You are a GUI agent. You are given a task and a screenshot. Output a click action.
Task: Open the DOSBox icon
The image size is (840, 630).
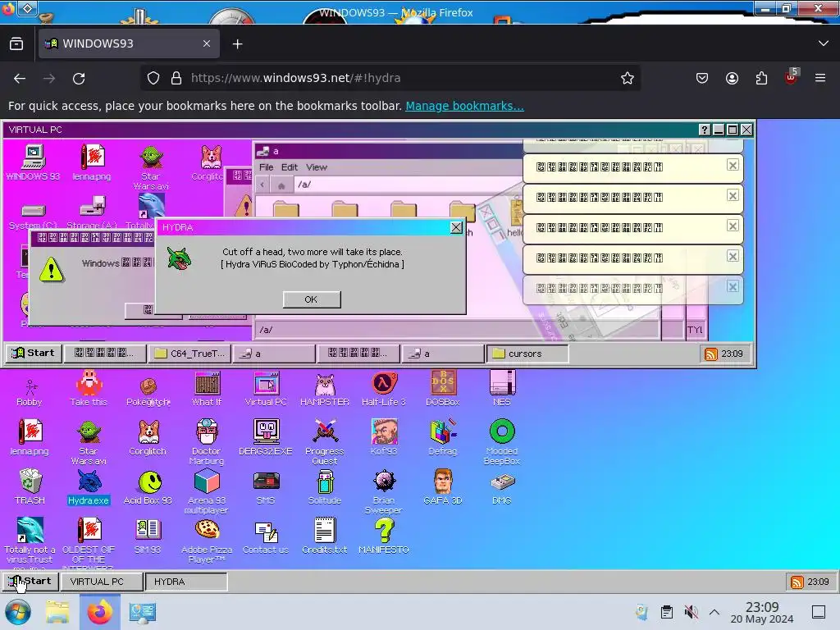click(x=443, y=389)
